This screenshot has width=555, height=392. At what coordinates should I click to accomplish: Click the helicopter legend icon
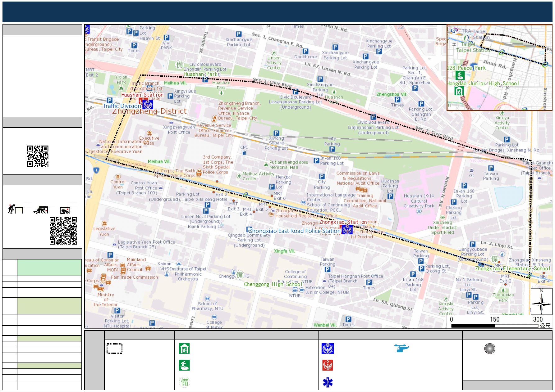click(x=401, y=348)
